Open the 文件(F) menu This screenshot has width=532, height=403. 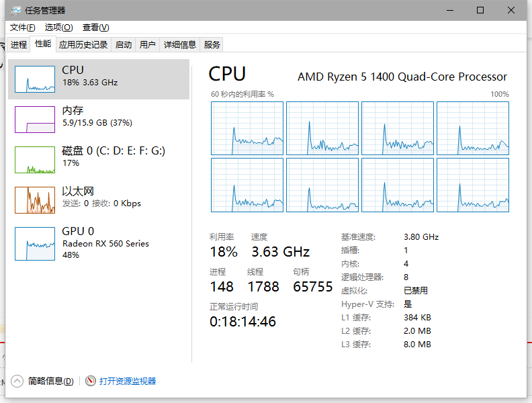coord(23,28)
